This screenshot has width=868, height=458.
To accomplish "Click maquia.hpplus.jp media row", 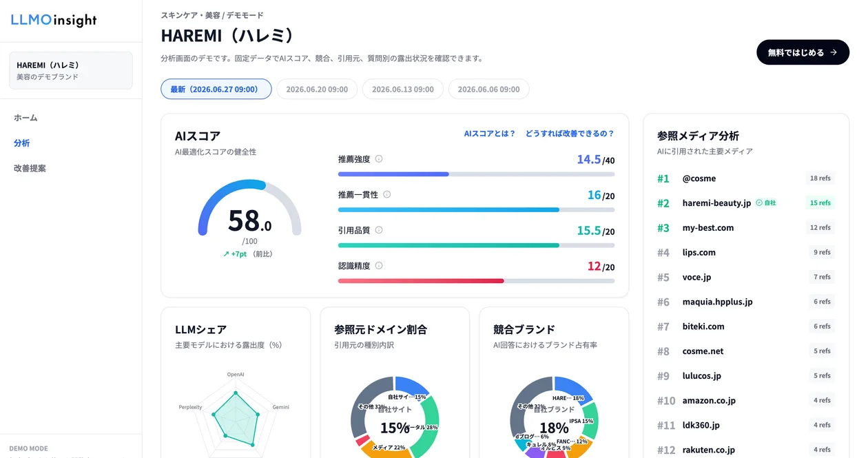I will (x=746, y=302).
